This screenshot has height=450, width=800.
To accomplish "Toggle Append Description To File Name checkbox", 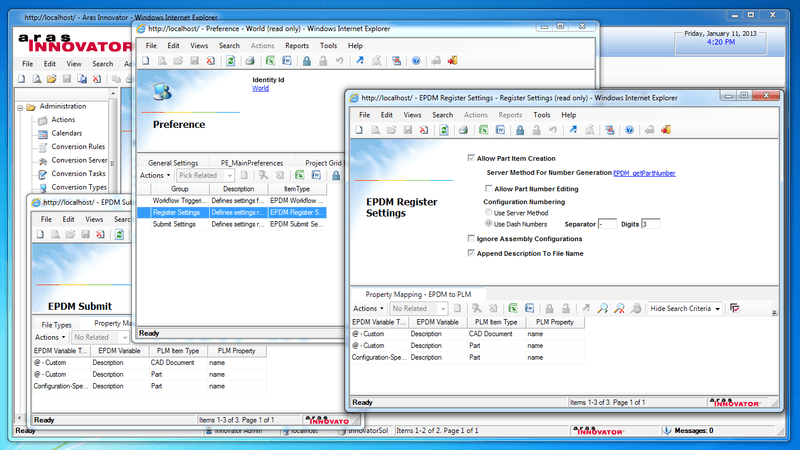I will 471,253.
